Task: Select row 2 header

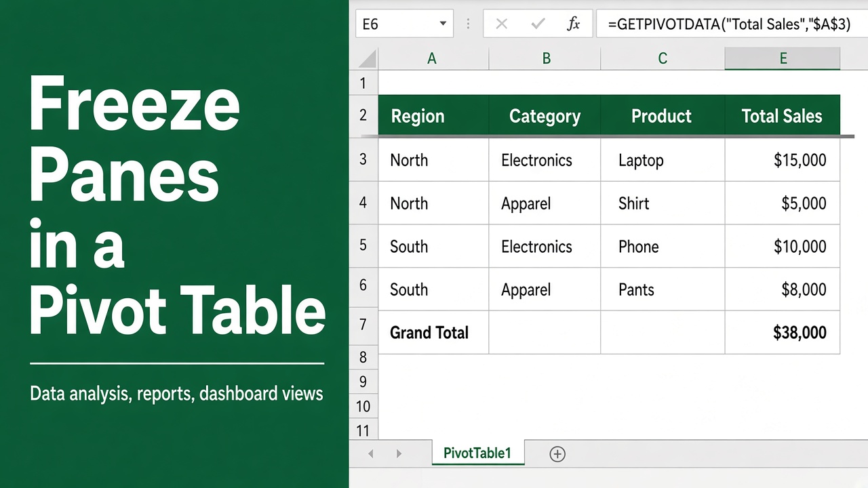Action: [363, 115]
